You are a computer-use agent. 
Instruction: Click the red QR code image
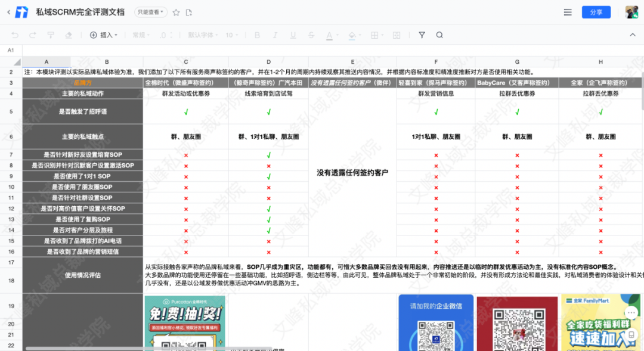point(517,324)
